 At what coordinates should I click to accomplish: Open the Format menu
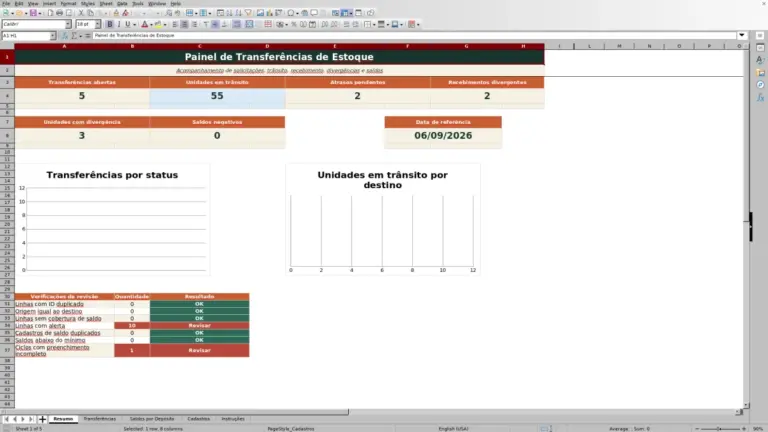68,3
